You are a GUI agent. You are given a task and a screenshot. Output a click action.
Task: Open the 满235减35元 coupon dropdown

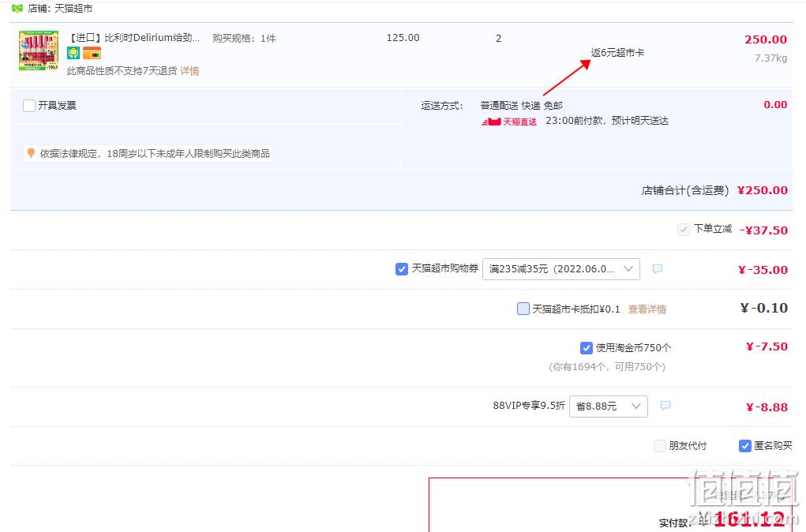[x=560, y=269]
